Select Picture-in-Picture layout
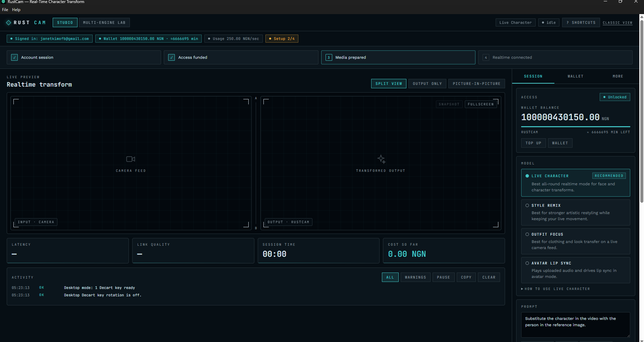 pos(476,84)
